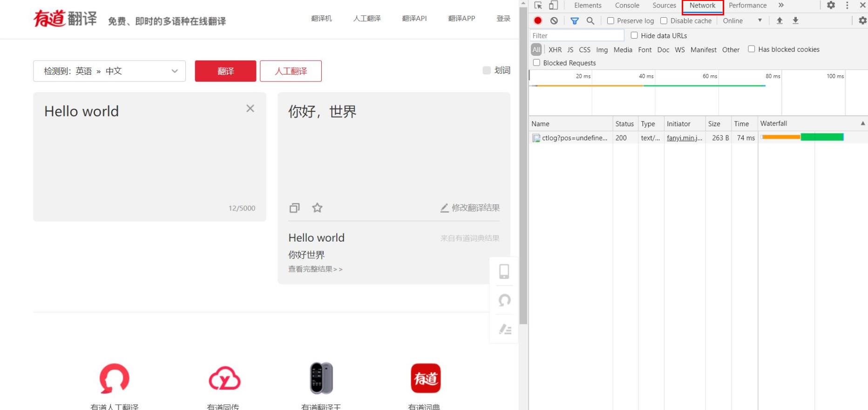Image resolution: width=868 pixels, height=410 pixels.
Task: Open 有道同传 cloud product icon
Action: 224,378
